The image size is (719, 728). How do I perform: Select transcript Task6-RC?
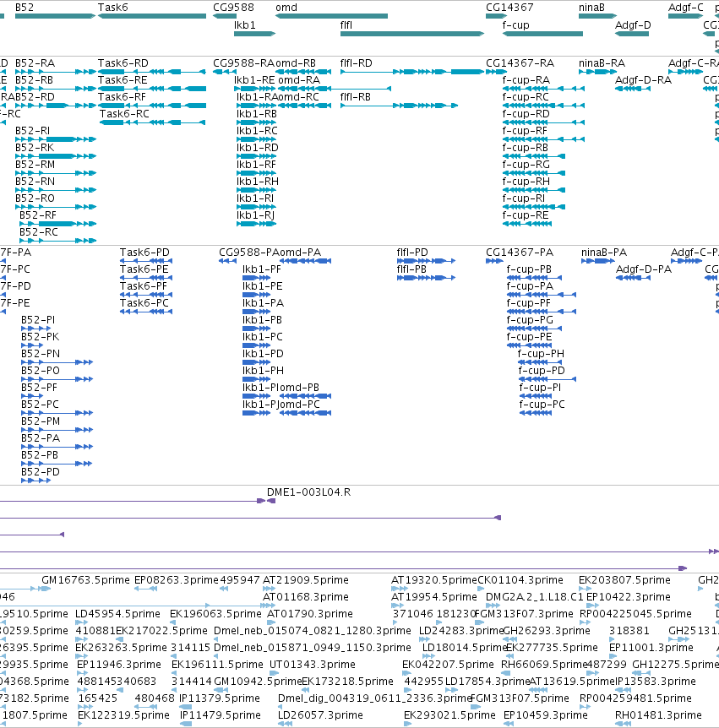pos(153,122)
